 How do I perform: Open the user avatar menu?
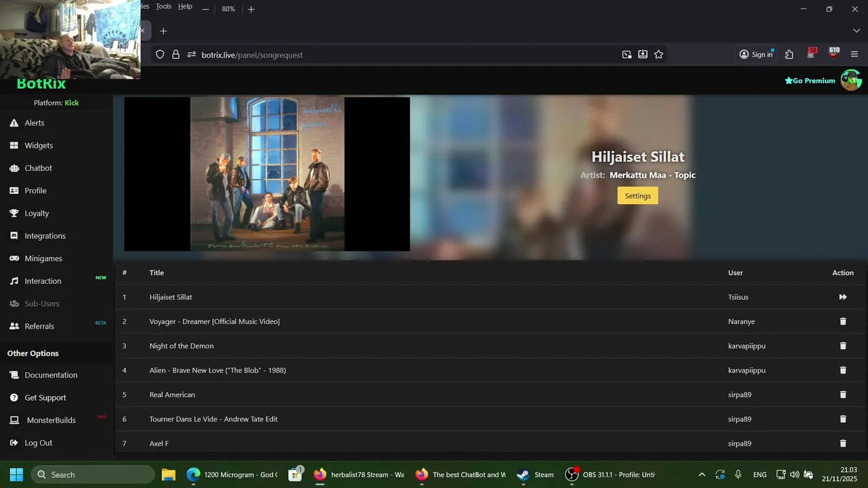click(851, 80)
